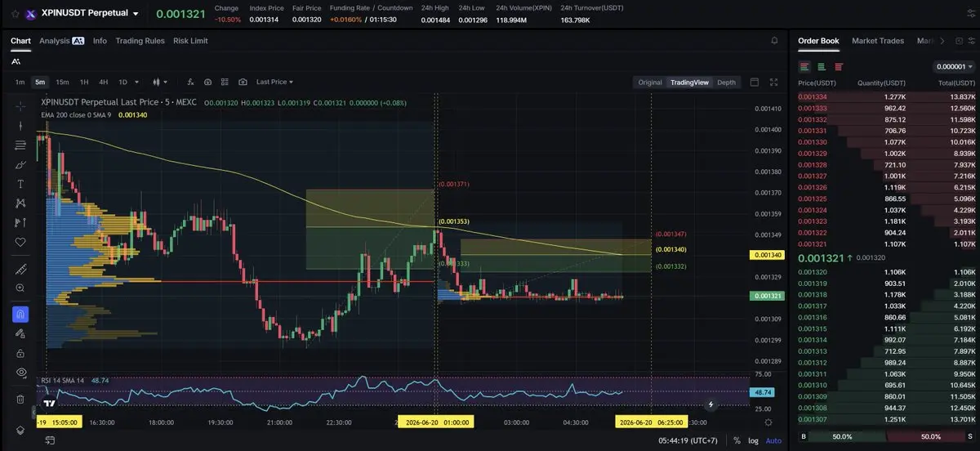Click ask price 0.001334 row
980x451 pixels.
(886, 97)
